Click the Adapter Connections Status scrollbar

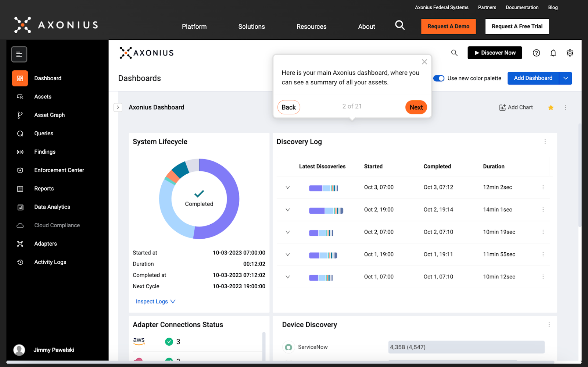(263, 346)
